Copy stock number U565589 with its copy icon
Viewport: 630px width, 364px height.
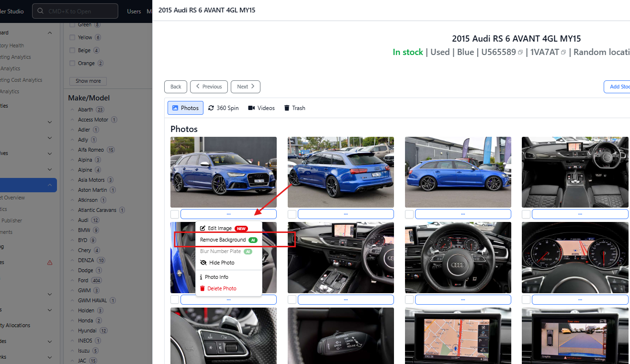520,53
